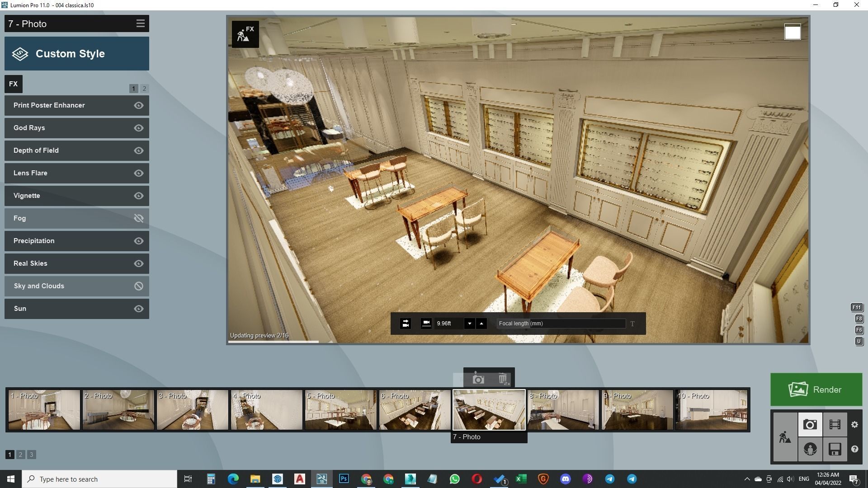
Task: Raise camera height with up arrow
Action: click(x=481, y=324)
